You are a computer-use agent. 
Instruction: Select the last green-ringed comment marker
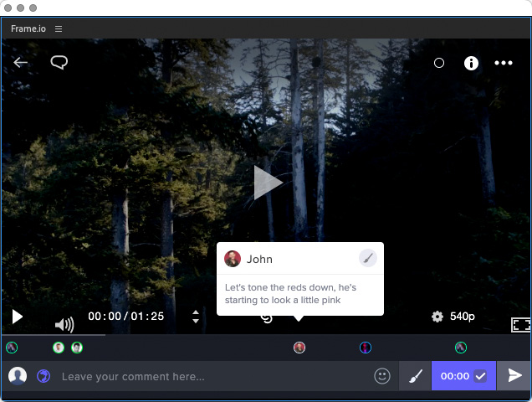461,348
